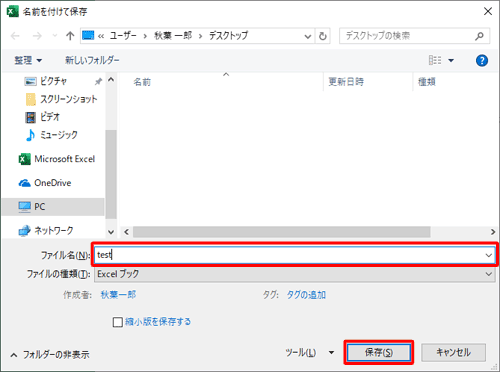Viewport: 500px width, 372px height.
Task: Select デスクトップ in the address path
Action: tap(228, 35)
